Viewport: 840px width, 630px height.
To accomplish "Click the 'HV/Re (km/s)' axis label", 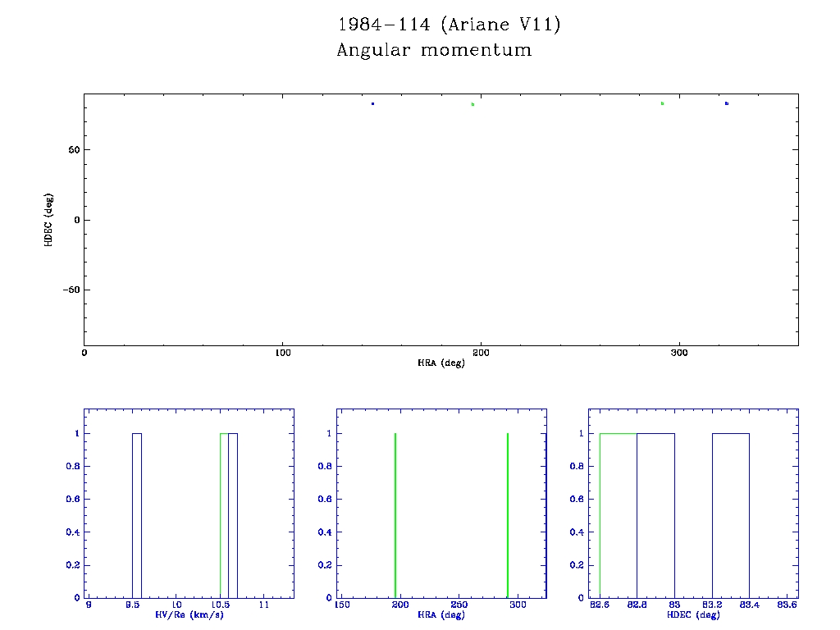I will coord(189,614).
